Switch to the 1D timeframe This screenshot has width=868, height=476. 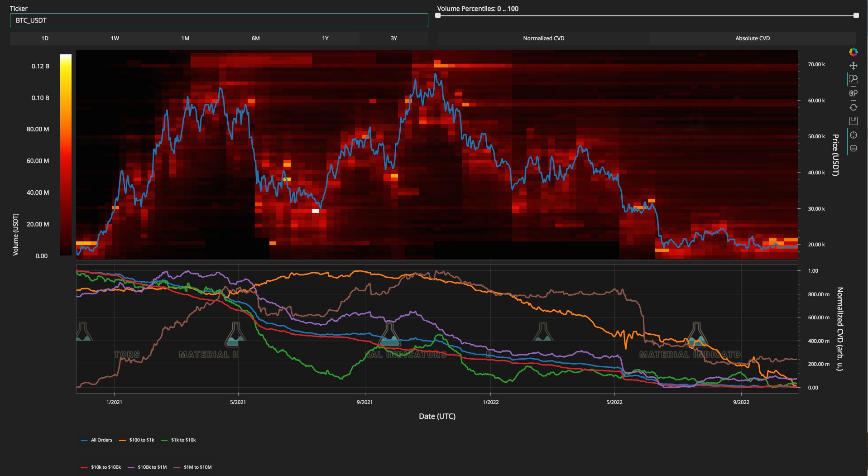pyautogui.click(x=45, y=38)
